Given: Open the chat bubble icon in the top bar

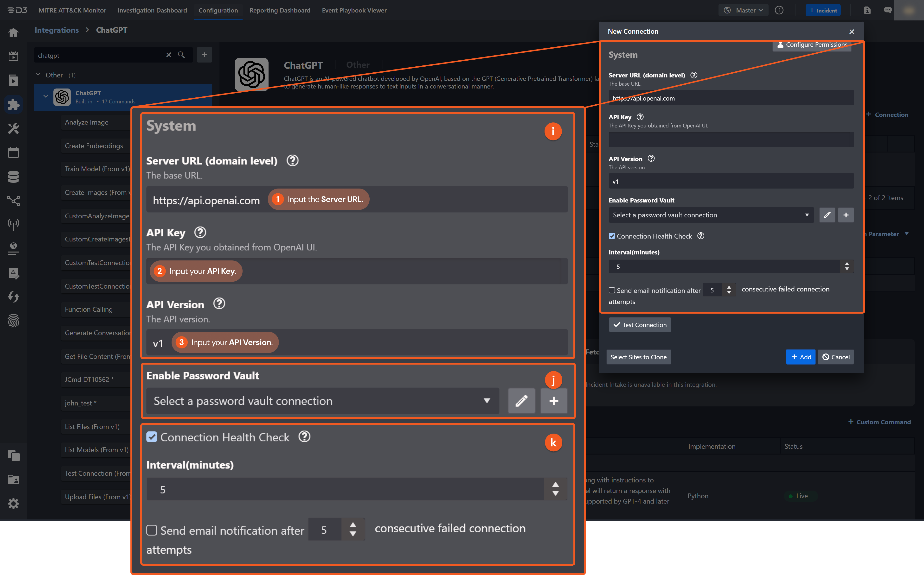Looking at the screenshot, I should (x=888, y=10).
